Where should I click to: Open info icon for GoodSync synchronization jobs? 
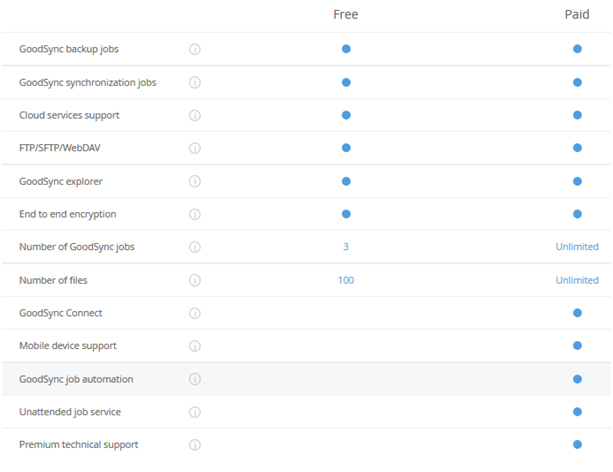point(195,83)
